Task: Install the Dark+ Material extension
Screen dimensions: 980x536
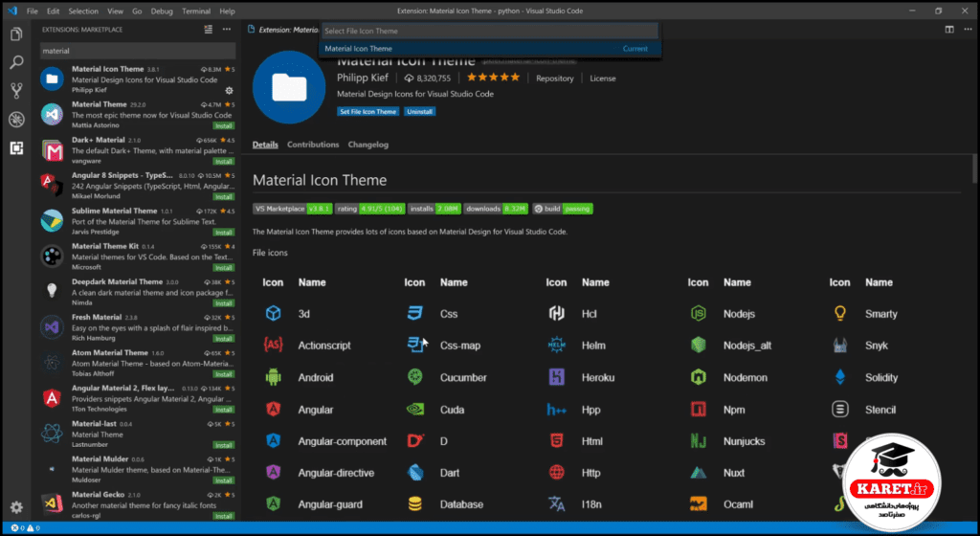Action: pyautogui.click(x=223, y=161)
